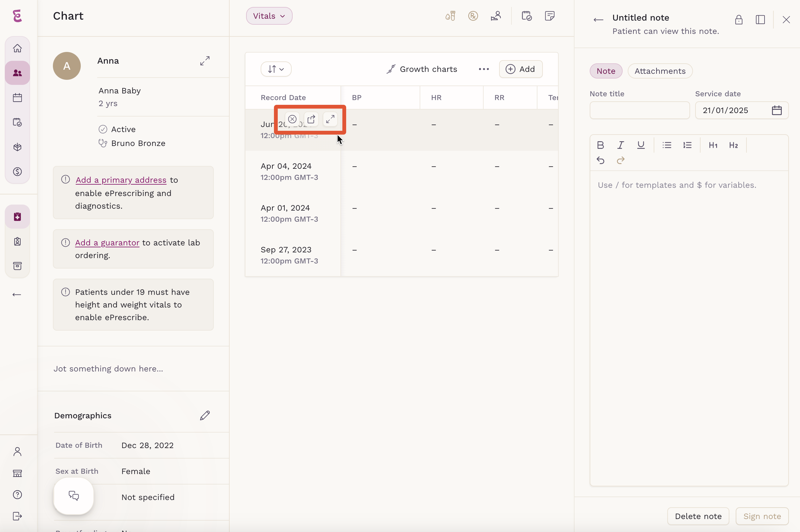
Task: Insert a bulleted list
Action: (667, 145)
